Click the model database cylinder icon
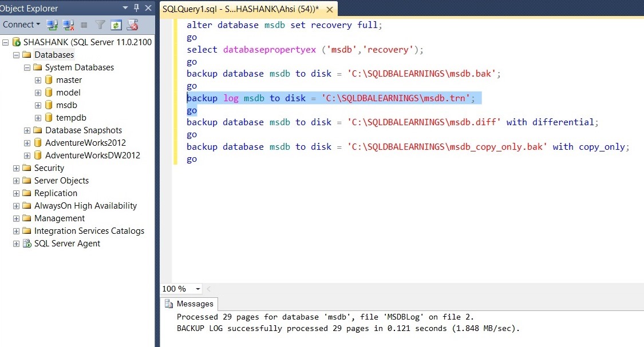 point(49,92)
